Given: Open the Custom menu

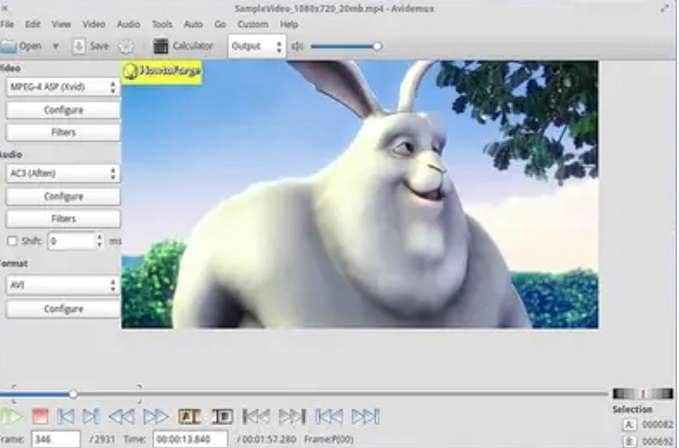Looking at the screenshot, I should tap(253, 24).
